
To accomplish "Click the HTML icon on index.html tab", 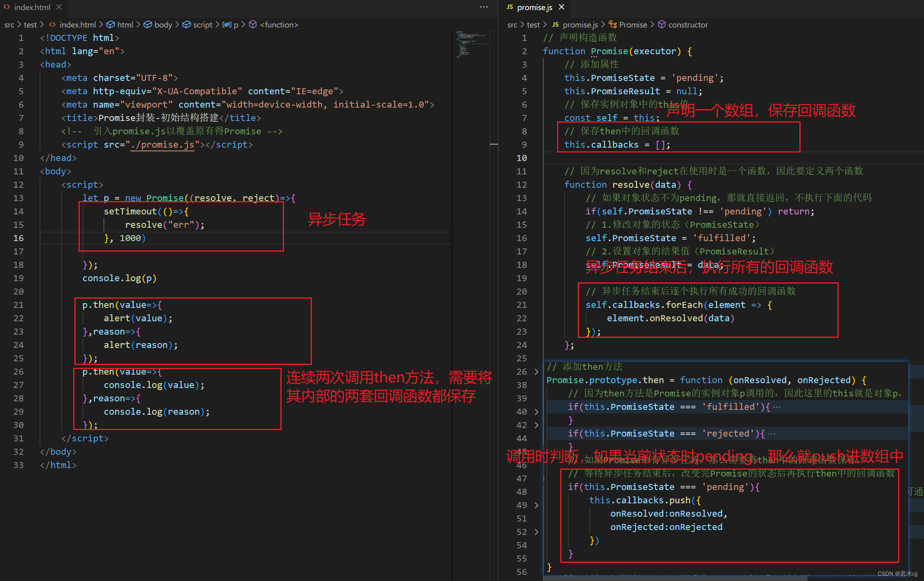I will (x=7, y=7).
